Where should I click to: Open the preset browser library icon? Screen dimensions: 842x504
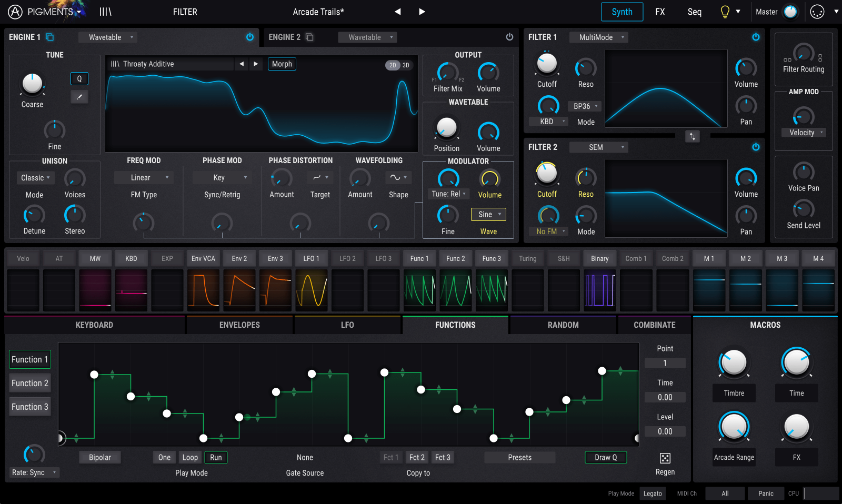tap(105, 12)
